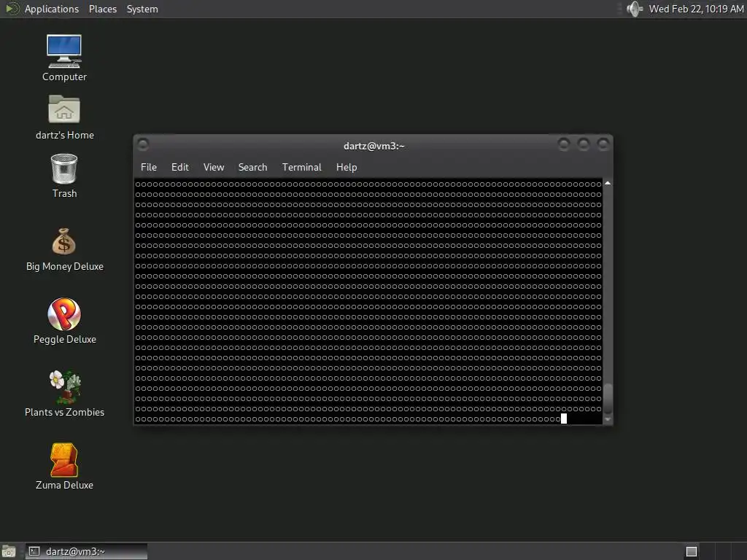The height and width of the screenshot is (560, 747).
Task: Open the Places menu
Action: click(103, 9)
